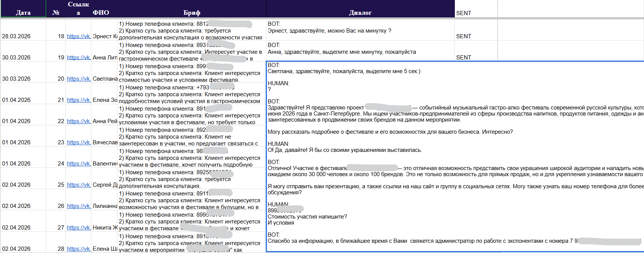The height and width of the screenshot is (253, 644).
Task: Select the name cell Елена Зо
Action: point(104,94)
